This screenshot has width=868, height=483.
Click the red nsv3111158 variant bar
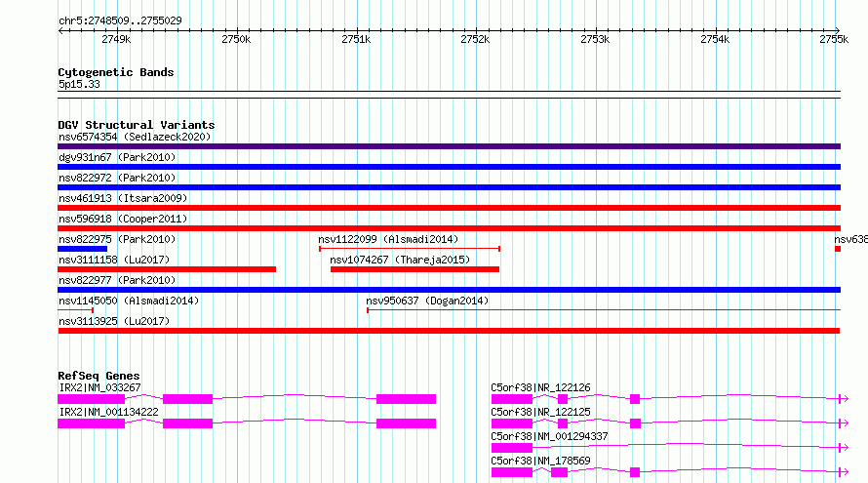pos(167,269)
